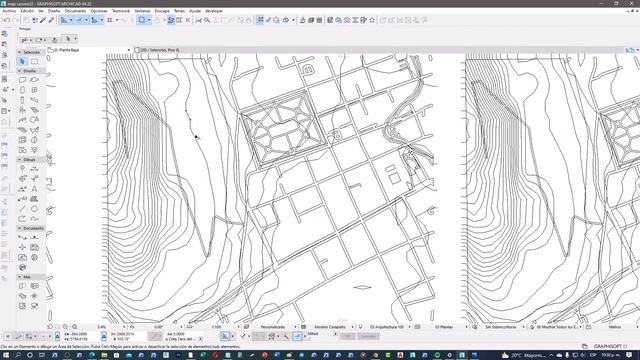Click the crosshair Hotspot tool in Documento section

point(22,247)
